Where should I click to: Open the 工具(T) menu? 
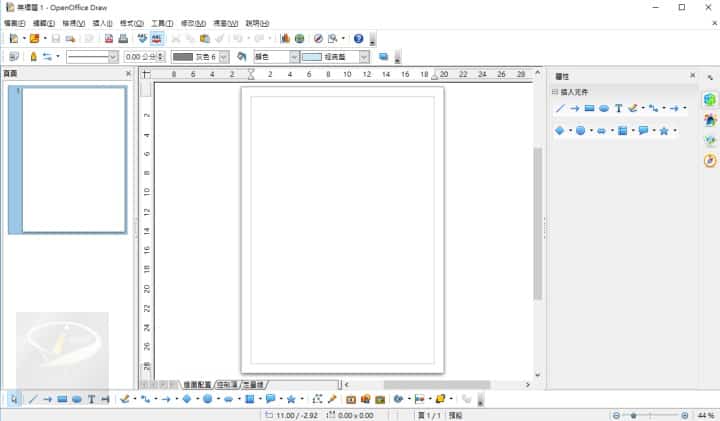[161, 23]
